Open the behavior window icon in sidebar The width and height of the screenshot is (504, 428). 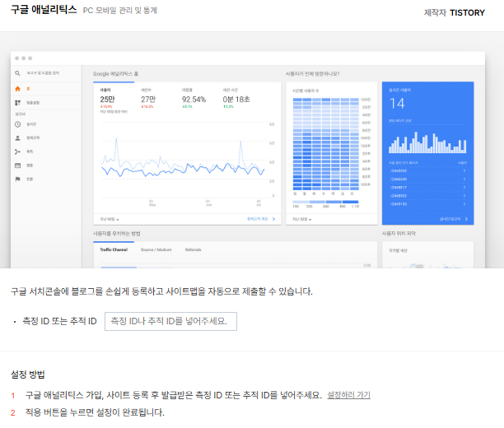(x=17, y=165)
